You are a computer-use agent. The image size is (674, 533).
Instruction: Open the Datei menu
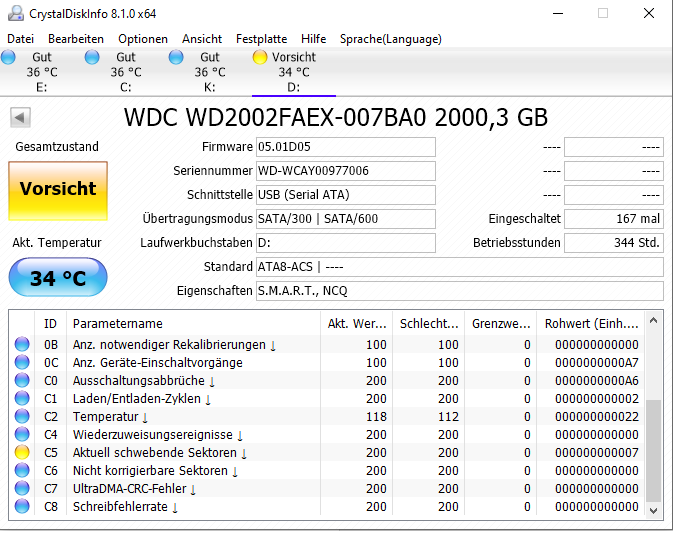tap(20, 39)
